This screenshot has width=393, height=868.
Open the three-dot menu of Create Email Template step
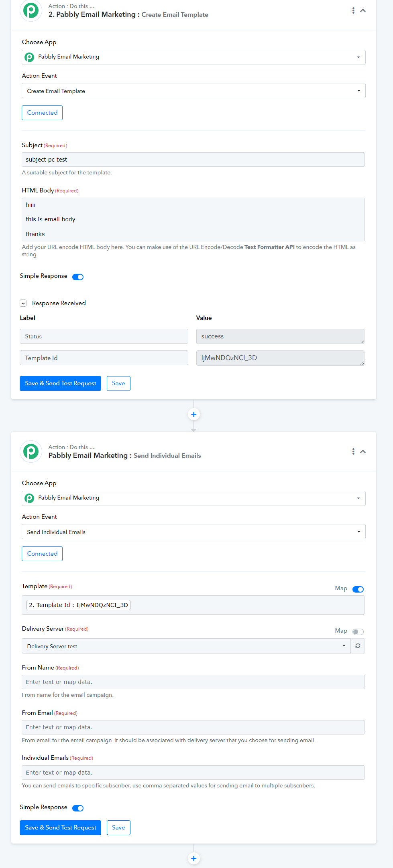coord(353,10)
